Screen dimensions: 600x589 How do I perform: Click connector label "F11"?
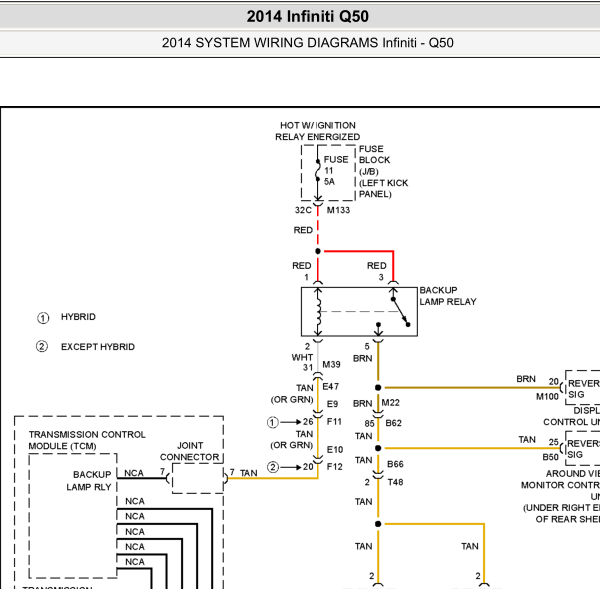tap(334, 421)
